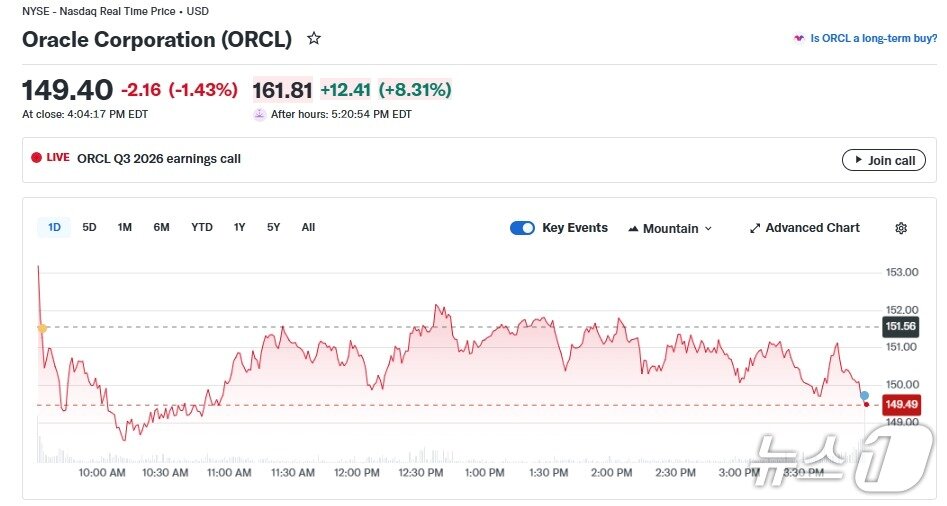
Task: Select the All time range
Action: 308,227
